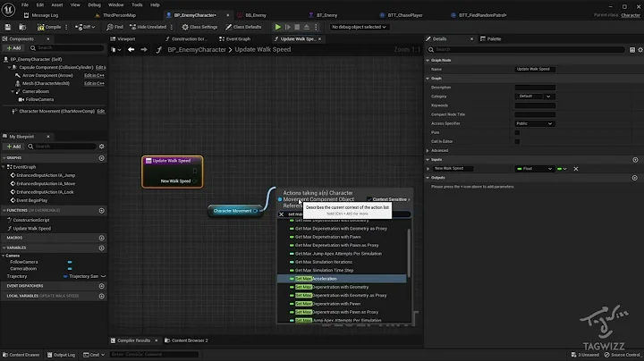Open the Tools menu

click(137, 5)
